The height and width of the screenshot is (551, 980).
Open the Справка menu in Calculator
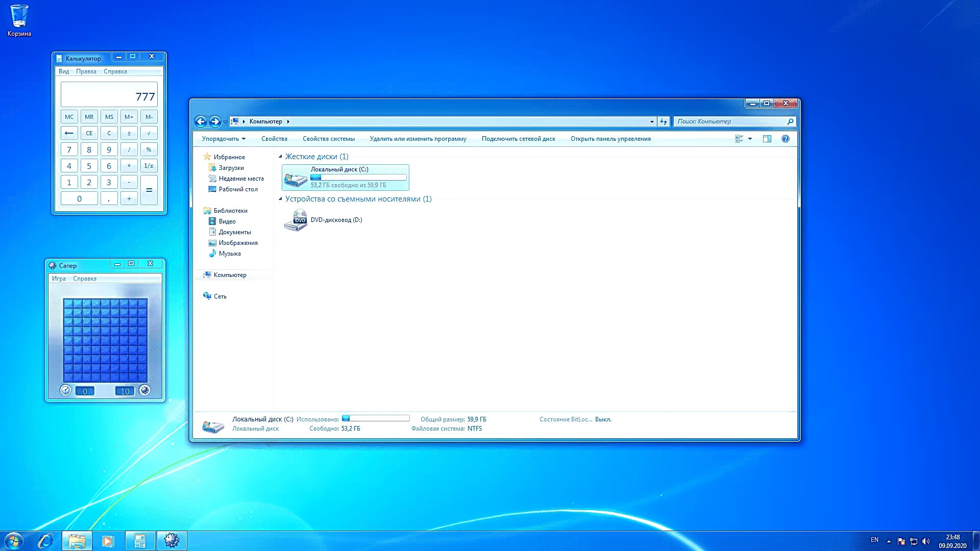115,71
